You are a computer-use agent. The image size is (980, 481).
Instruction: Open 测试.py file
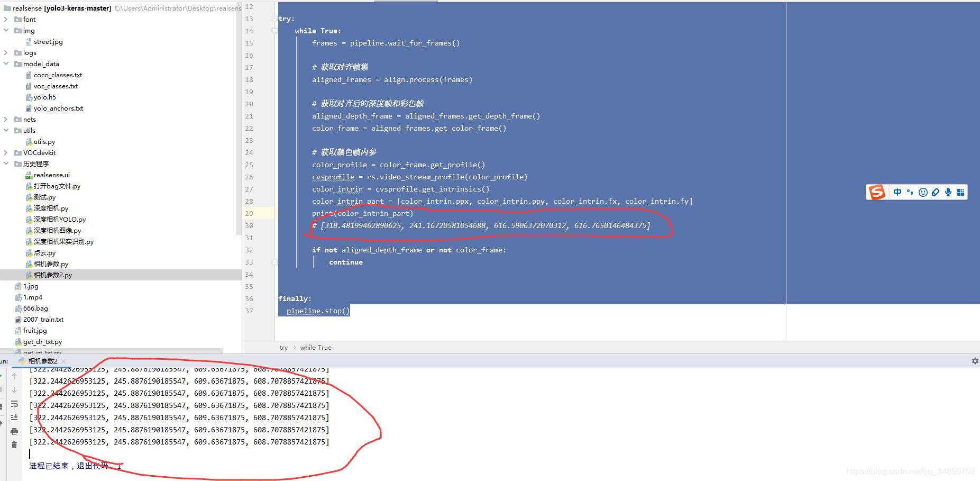click(x=44, y=197)
